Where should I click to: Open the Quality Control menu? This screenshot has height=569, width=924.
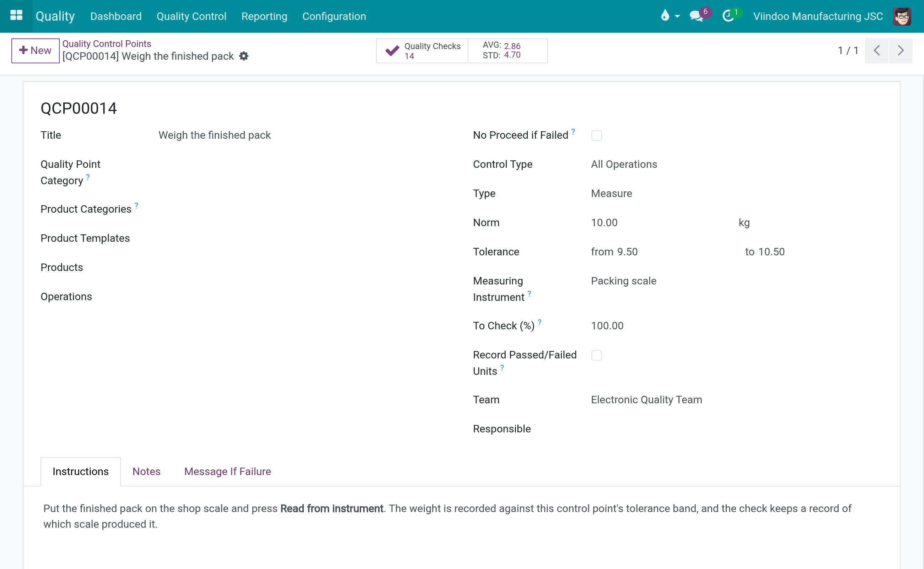(192, 16)
